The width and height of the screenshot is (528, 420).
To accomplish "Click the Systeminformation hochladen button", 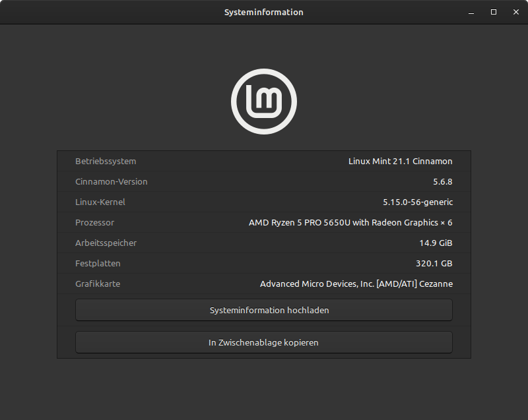I will [263, 310].
